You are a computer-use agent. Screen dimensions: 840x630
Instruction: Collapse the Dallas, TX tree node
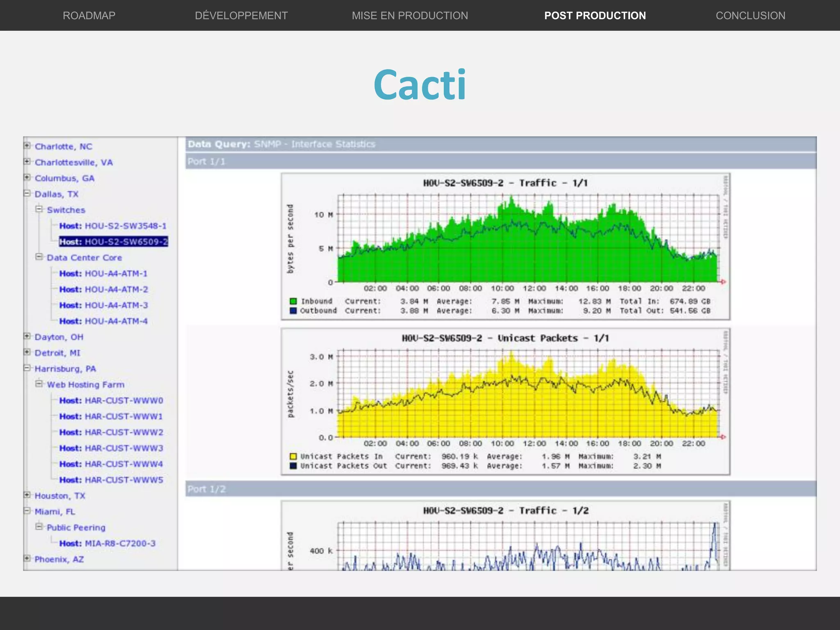click(27, 193)
